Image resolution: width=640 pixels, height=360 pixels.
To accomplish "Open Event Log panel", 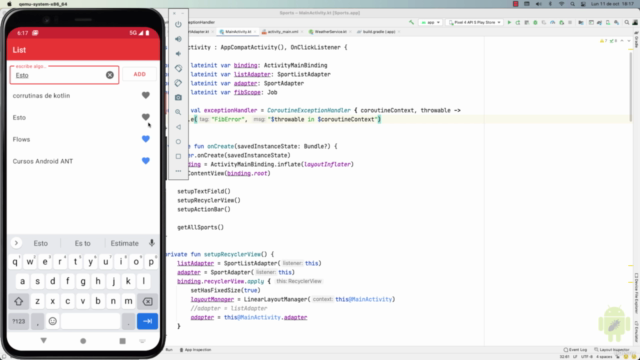I will click(576, 350).
